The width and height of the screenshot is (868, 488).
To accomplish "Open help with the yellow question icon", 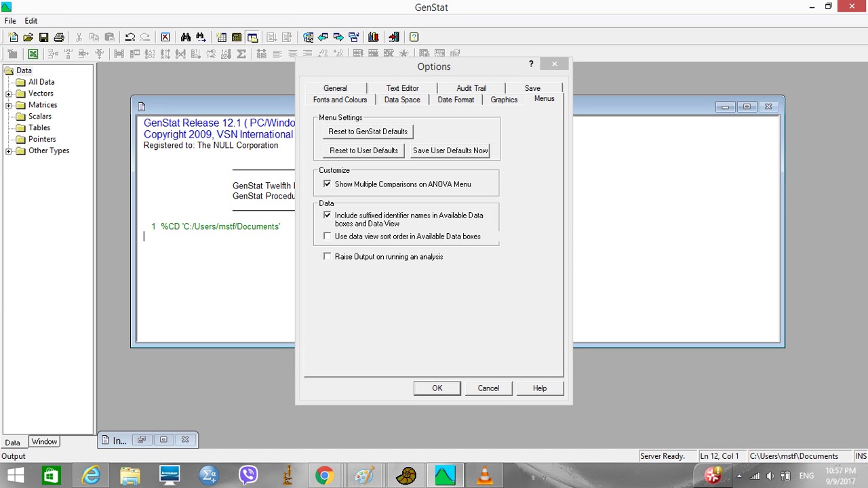I will 414,37.
